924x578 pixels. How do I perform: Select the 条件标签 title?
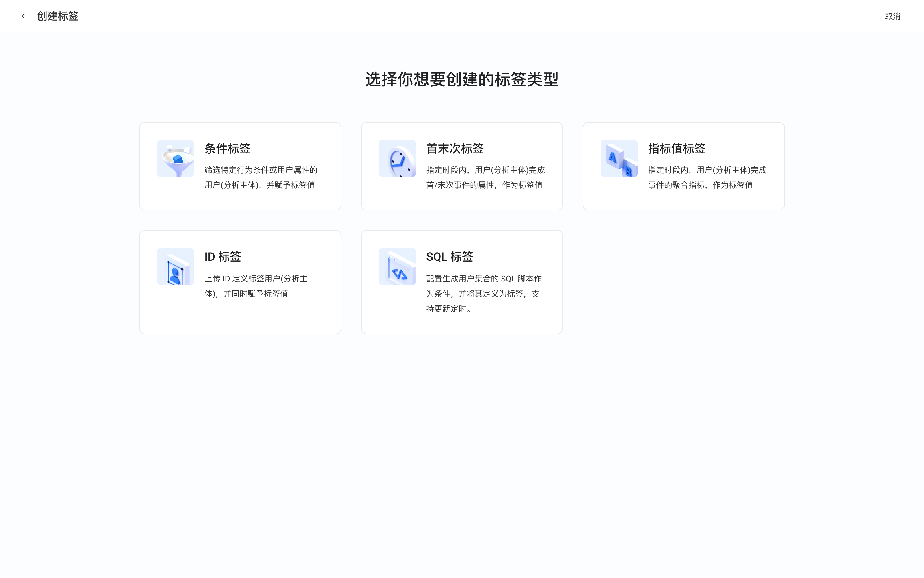(x=227, y=148)
